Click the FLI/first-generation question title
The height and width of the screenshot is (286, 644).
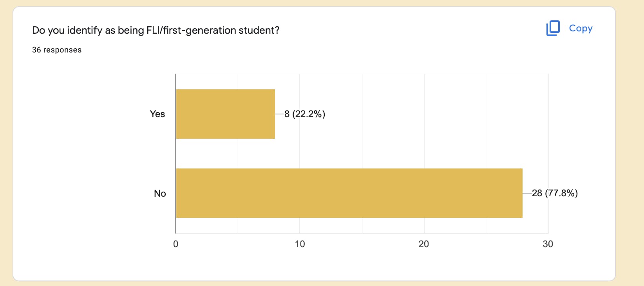pos(156,30)
